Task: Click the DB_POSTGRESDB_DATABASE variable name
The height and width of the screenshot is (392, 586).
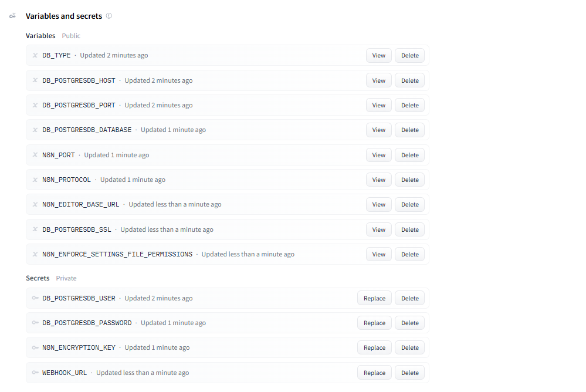Action: click(x=87, y=130)
